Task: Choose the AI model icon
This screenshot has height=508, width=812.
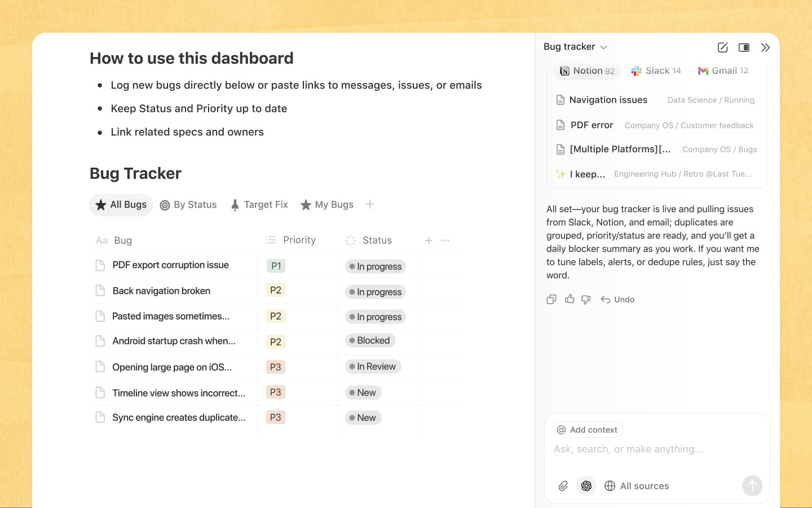Action: (586, 486)
